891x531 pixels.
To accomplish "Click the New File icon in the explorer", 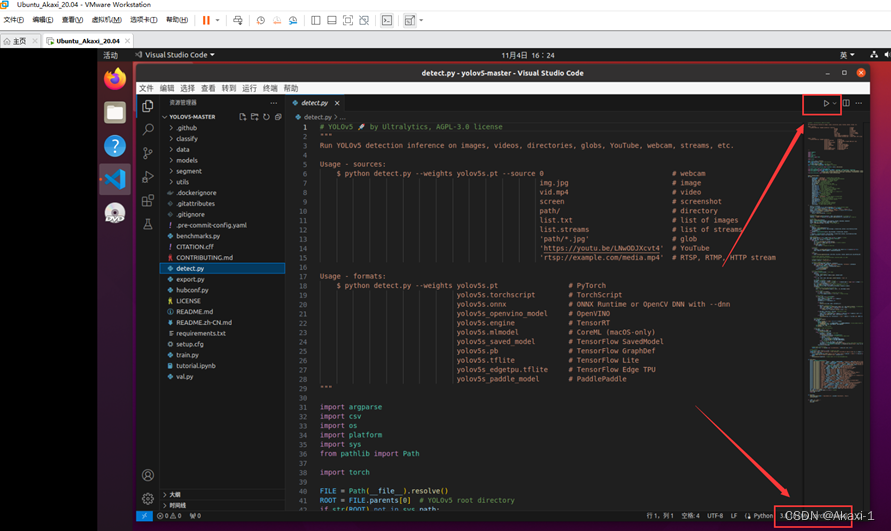I will 243,117.
